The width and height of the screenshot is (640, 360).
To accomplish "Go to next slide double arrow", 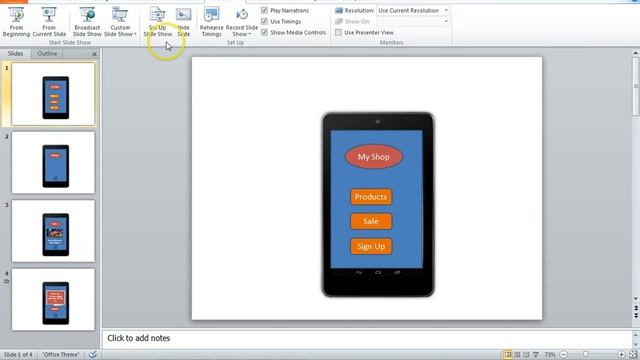I will pyautogui.click(x=636, y=316).
